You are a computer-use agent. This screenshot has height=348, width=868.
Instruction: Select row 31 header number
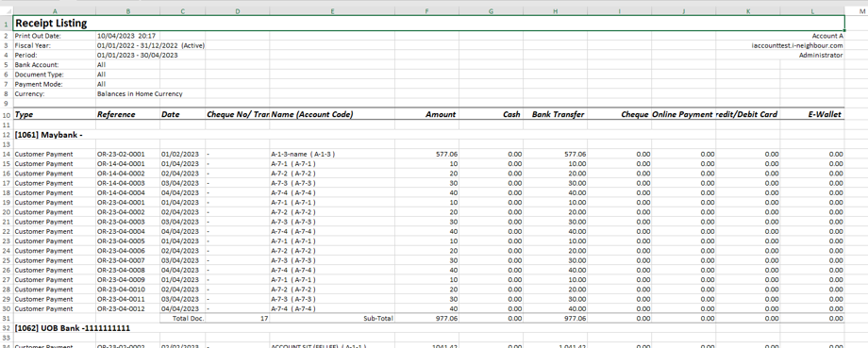click(6, 319)
